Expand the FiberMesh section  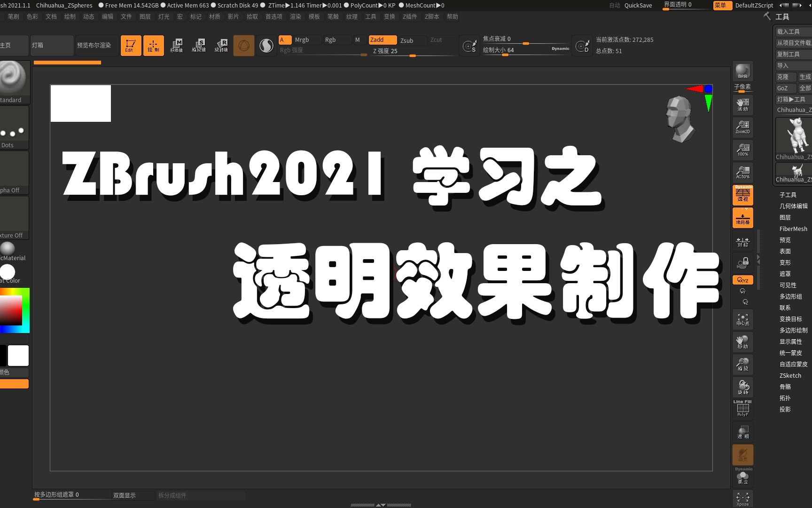(x=793, y=229)
